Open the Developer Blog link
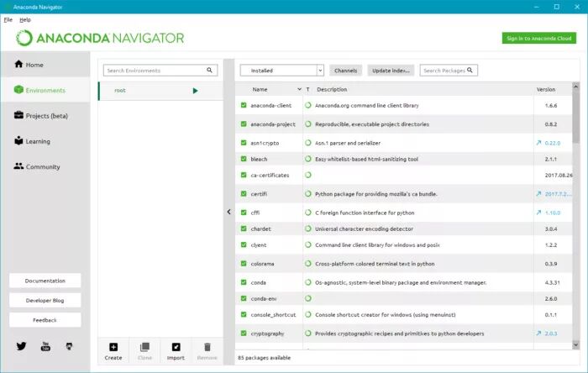This screenshot has width=588, height=373. 45,300
